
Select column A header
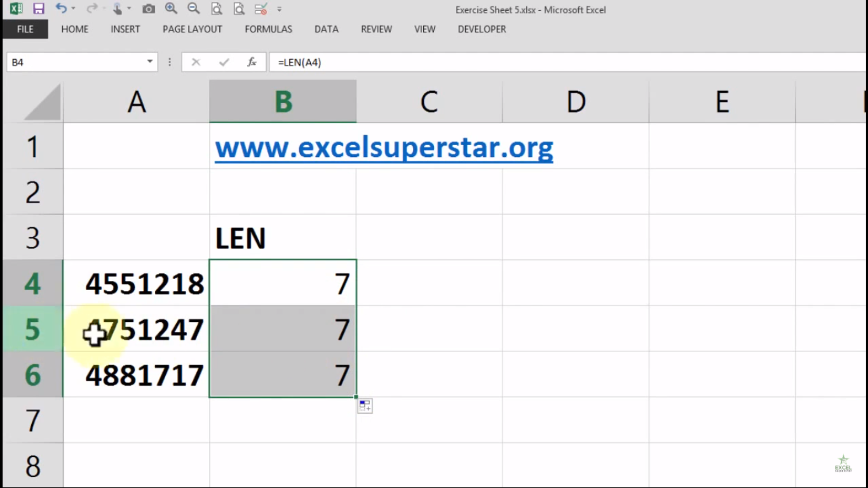[x=137, y=102]
